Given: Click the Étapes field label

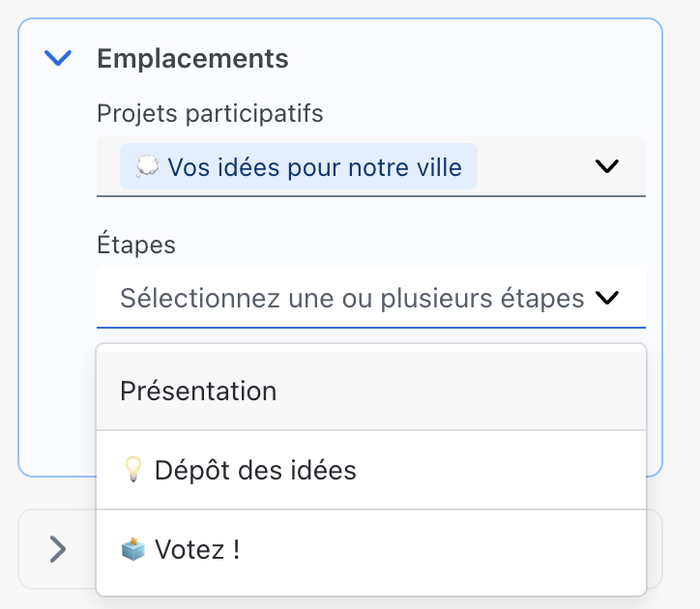Looking at the screenshot, I should point(136,245).
